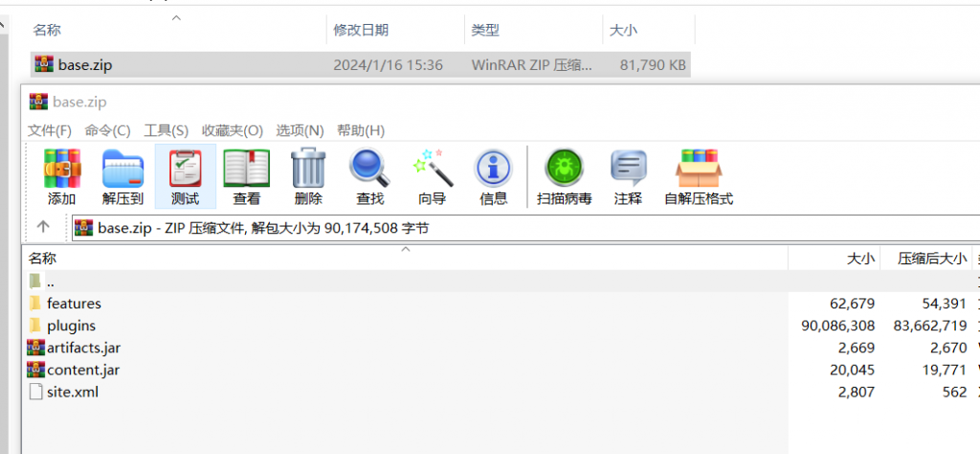Select the parent folder ".." entry
Viewport: 980px width, 454px height.
[50, 282]
